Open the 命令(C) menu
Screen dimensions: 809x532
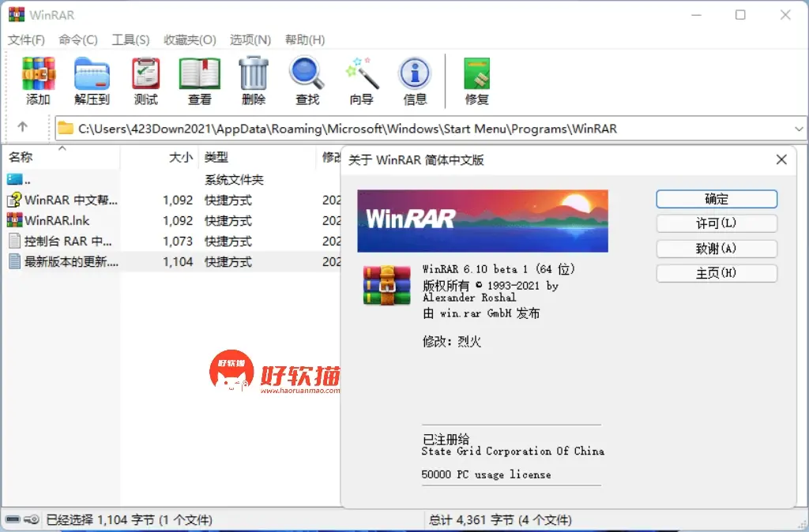[78, 39]
